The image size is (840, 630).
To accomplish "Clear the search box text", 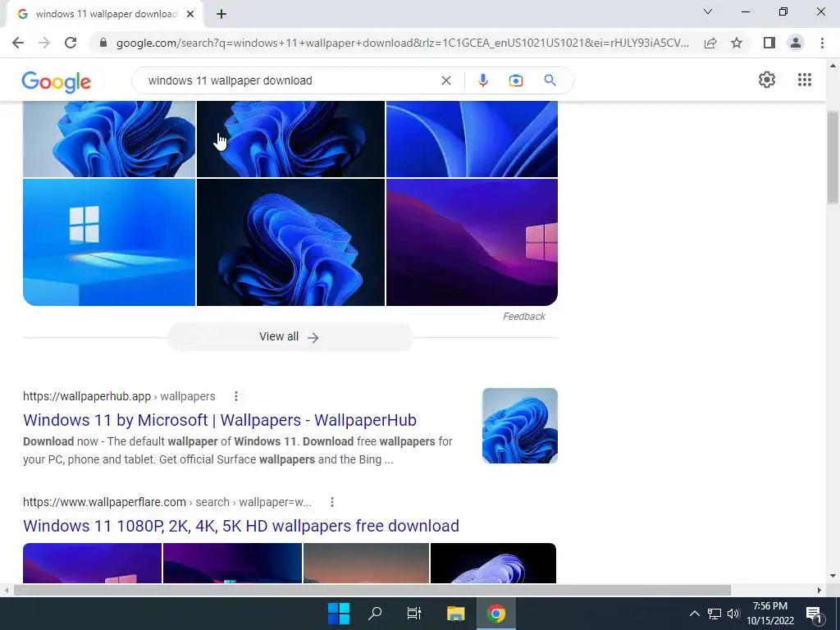I will coord(445,80).
